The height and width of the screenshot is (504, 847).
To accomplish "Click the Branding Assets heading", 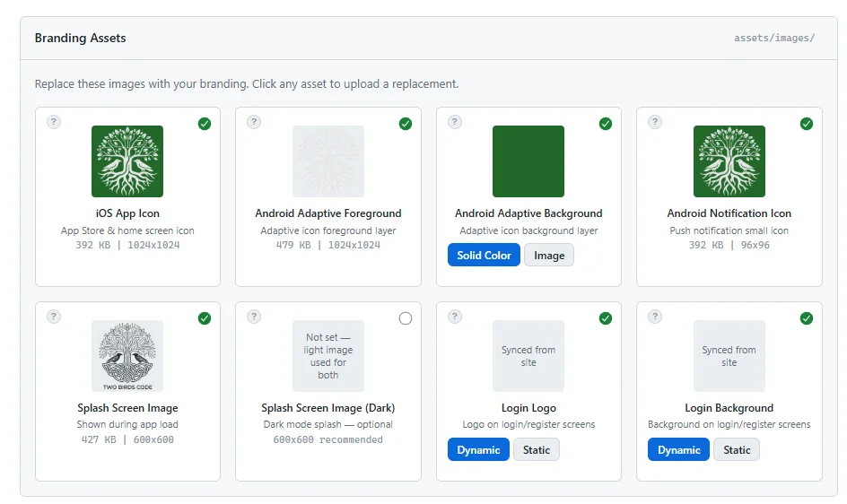I will 81,38.
